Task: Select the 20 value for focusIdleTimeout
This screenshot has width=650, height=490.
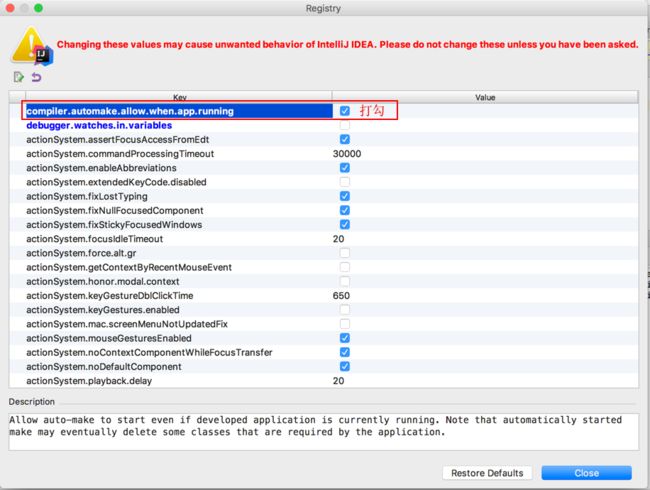Action: click(338, 239)
